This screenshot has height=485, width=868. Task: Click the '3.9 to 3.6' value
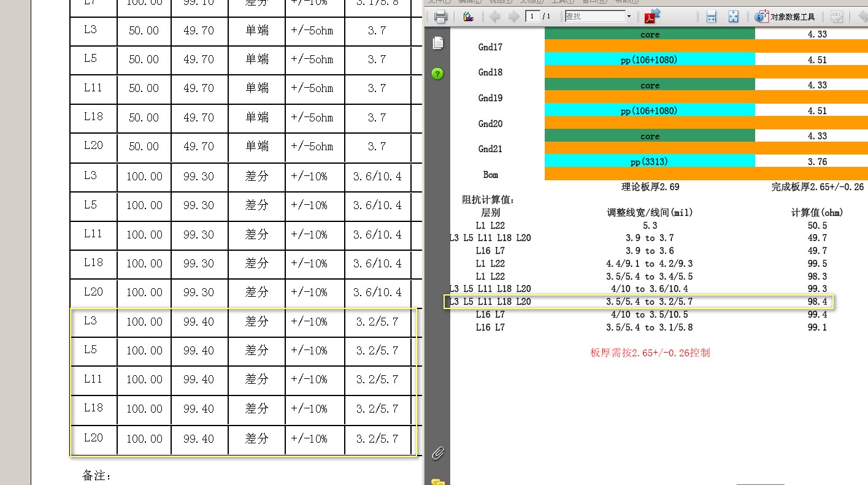650,251
